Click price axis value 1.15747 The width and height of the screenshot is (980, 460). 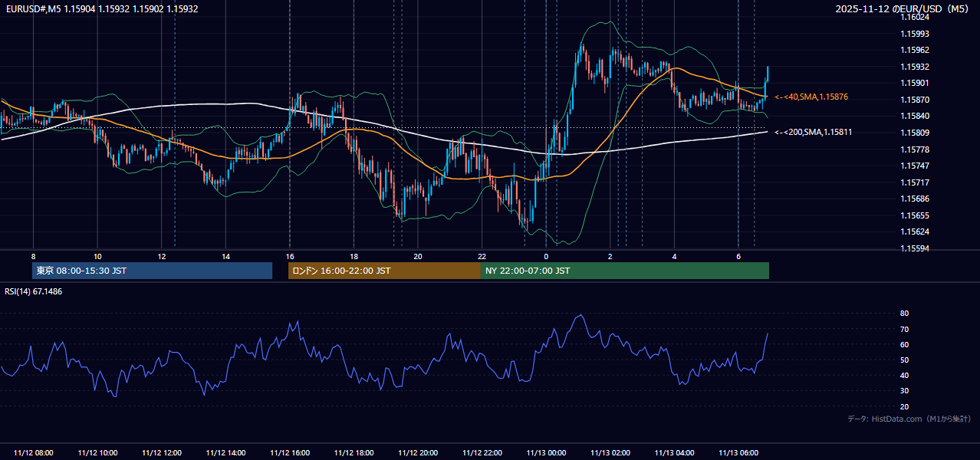coord(914,166)
